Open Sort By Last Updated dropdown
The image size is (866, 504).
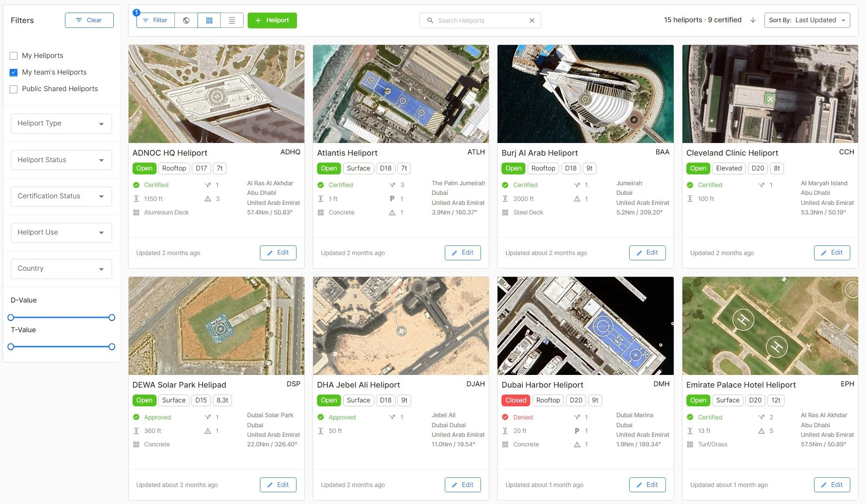[x=807, y=20]
